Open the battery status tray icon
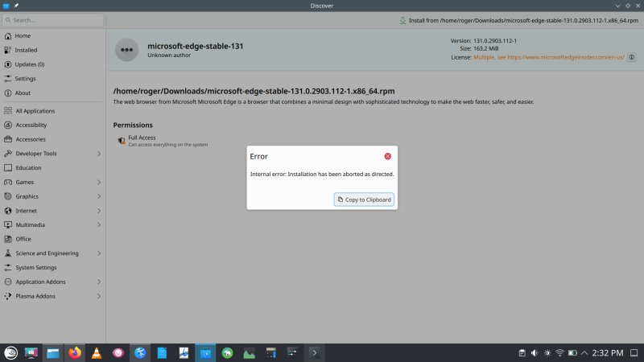The height and width of the screenshot is (362, 644). click(572, 353)
